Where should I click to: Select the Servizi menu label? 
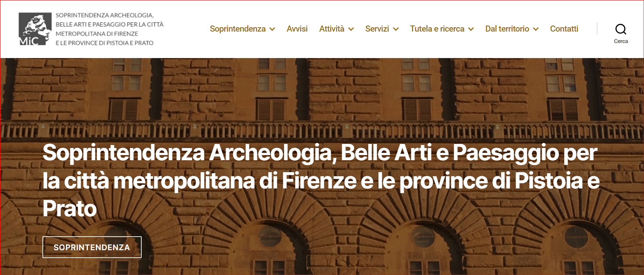[377, 29]
